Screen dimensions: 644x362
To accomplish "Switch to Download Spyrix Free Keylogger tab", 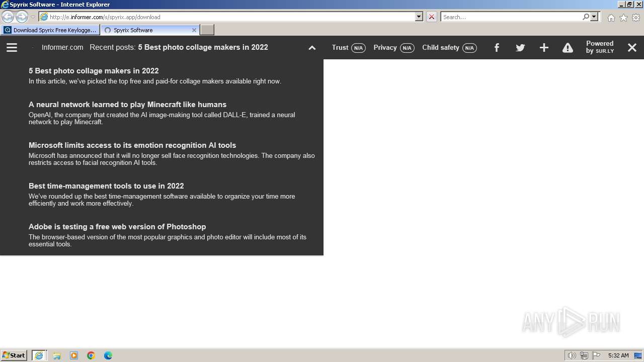I will tap(50, 30).
